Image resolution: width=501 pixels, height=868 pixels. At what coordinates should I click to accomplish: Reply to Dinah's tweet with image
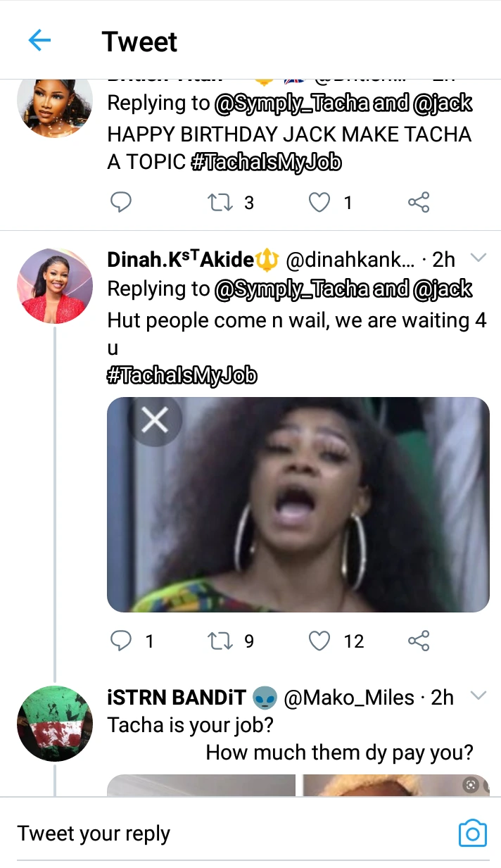click(x=122, y=641)
